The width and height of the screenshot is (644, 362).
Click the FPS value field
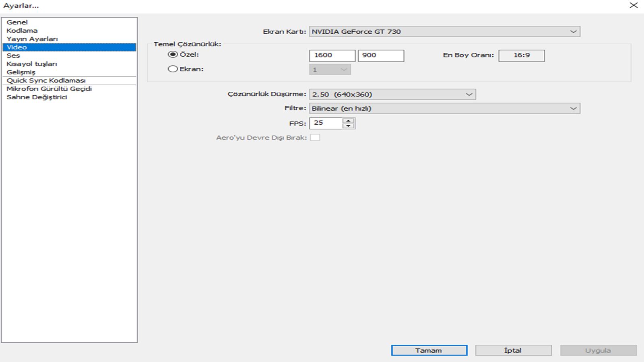326,123
